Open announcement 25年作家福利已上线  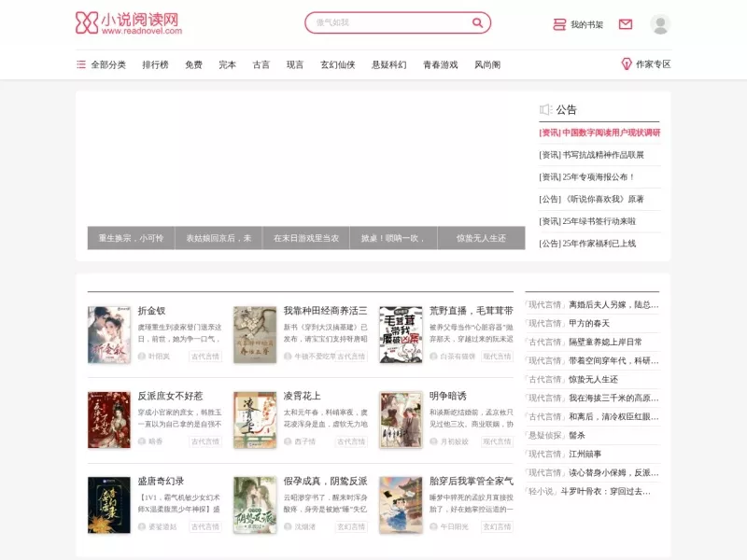(599, 244)
